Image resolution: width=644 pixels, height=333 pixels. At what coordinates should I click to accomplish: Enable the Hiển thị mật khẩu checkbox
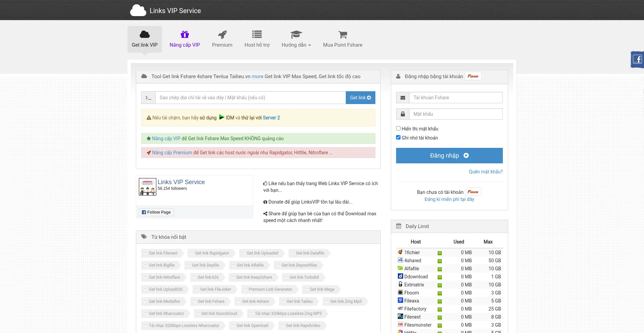[x=398, y=128]
